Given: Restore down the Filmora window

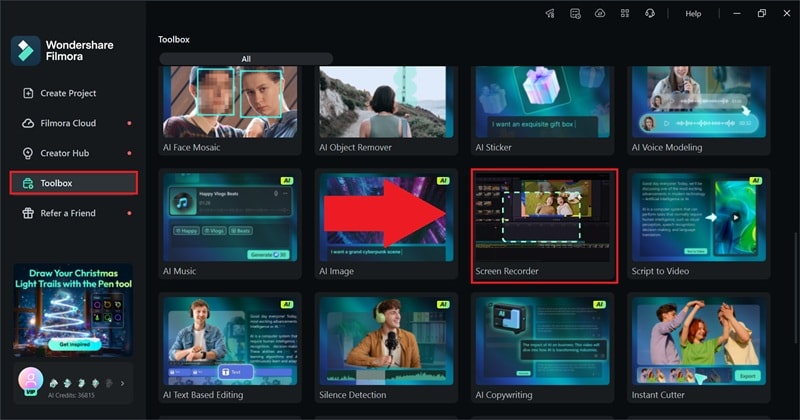Looking at the screenshot, I should (762, 14).
